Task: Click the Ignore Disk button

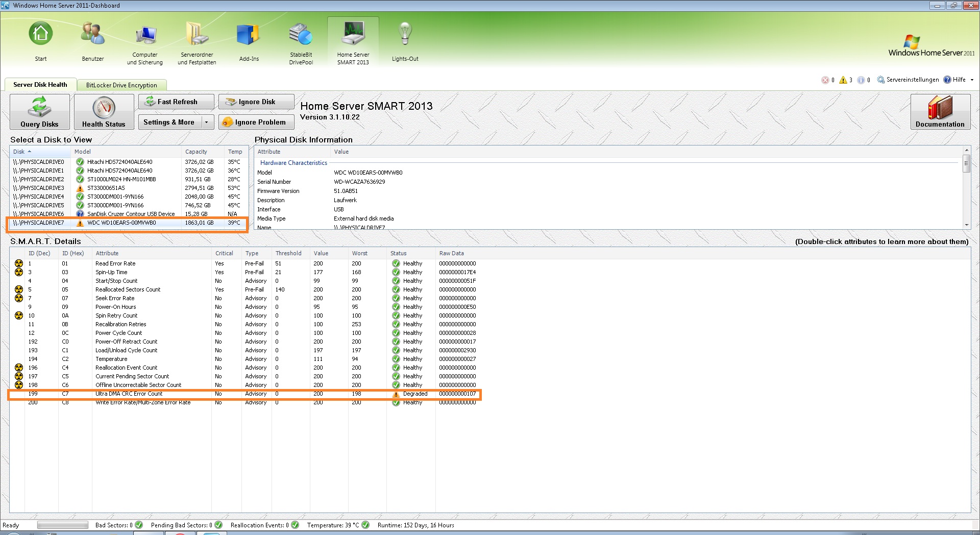Action: (x=256, y=102)
